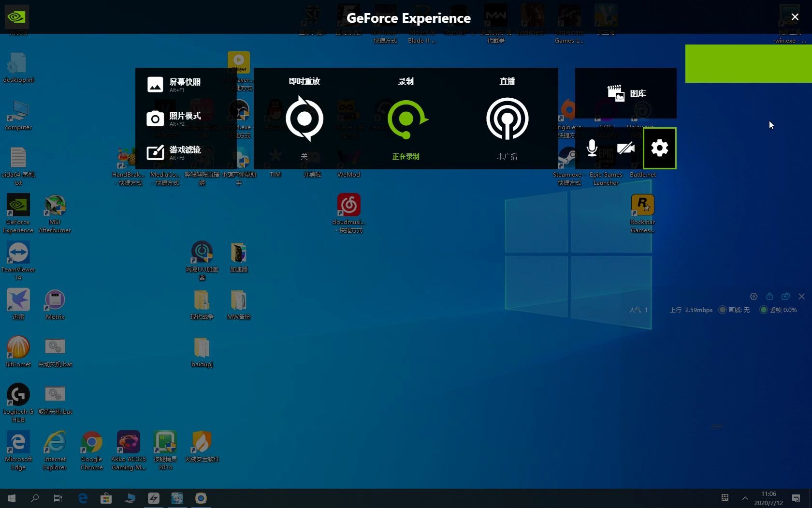Open the Windows Start menu
The image size is (812, 508).
(x=12, y=498)
